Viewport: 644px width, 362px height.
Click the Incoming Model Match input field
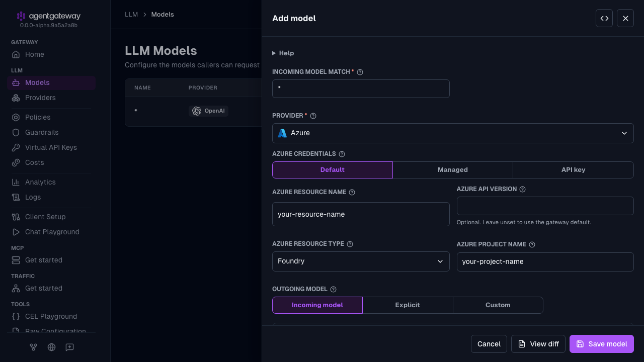click(361, 88)
